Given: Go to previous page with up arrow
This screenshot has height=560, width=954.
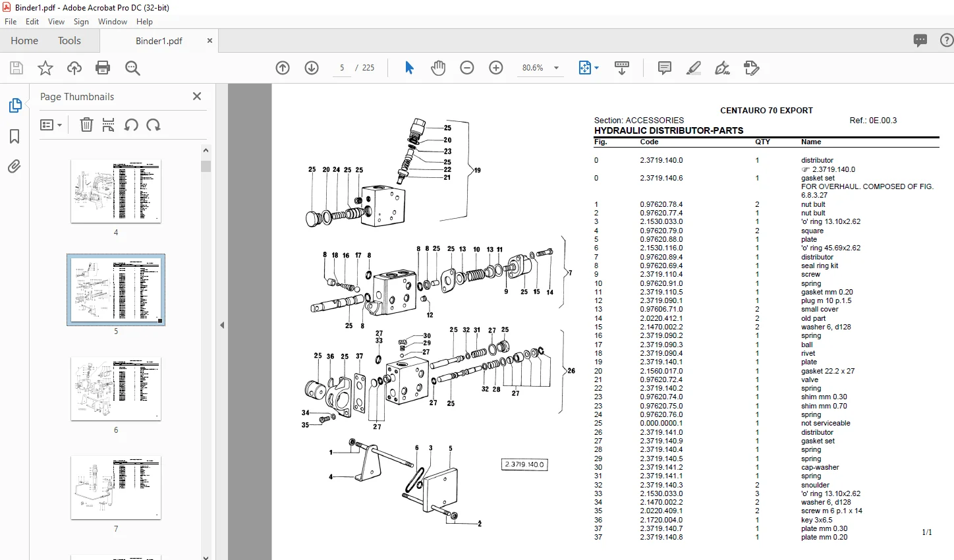Looking at the screenshot, I should click(283, 68).
